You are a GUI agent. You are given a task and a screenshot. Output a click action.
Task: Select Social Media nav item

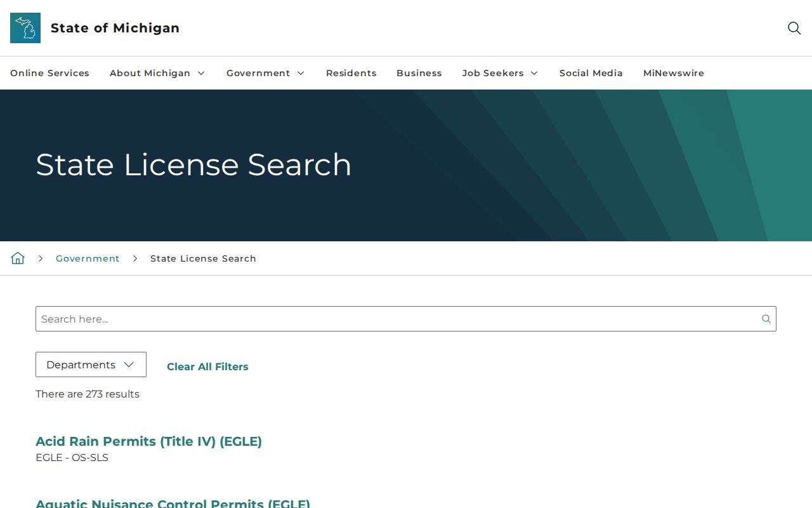(x=591, y=73)
